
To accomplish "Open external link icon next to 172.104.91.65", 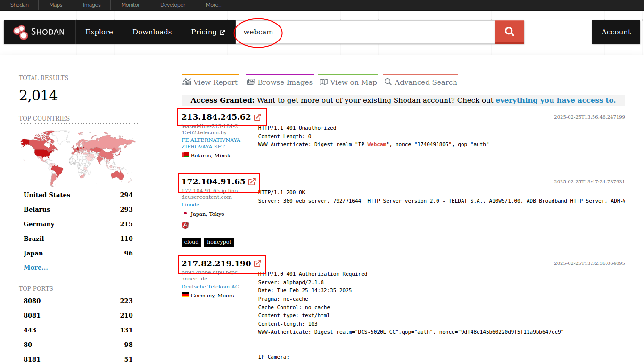I will [252, 181].
